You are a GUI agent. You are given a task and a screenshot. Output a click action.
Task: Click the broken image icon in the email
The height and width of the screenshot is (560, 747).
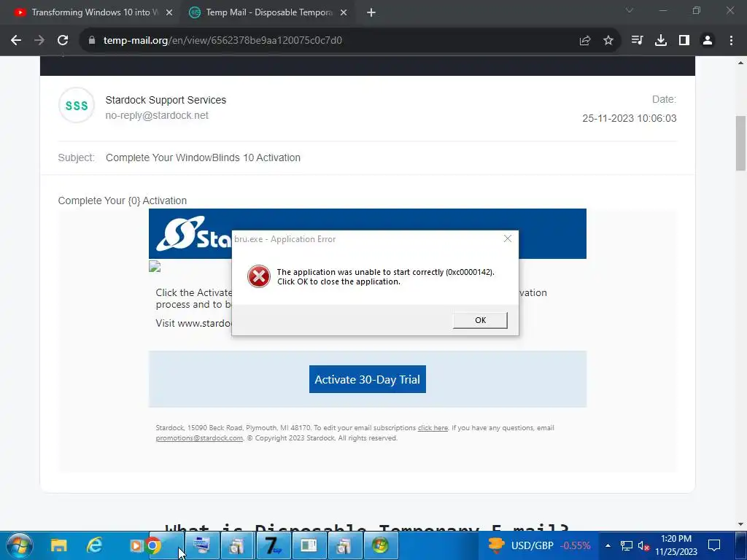(x=155, y=266)
